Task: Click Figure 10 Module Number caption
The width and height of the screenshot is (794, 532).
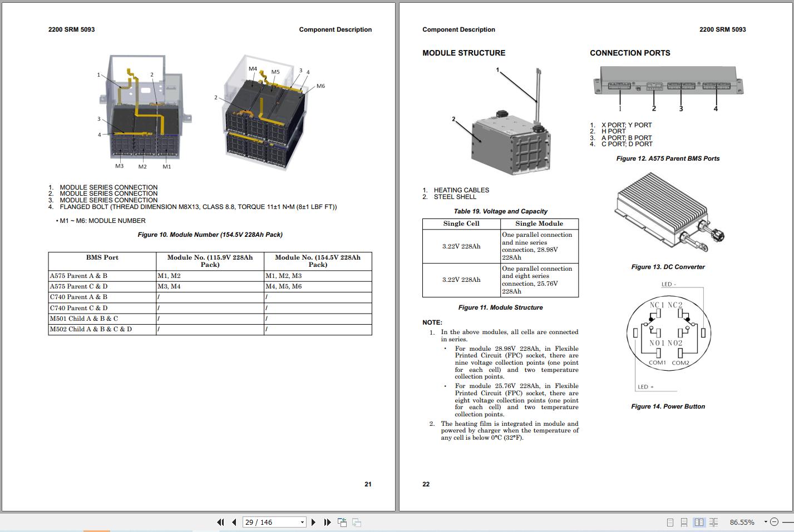Action: click(210, 235)
